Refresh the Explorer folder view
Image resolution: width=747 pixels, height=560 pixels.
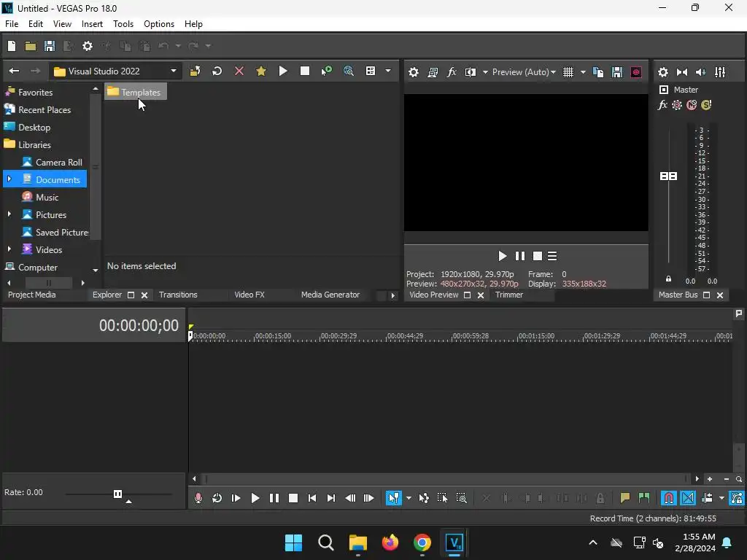click(x=217, y=71)
